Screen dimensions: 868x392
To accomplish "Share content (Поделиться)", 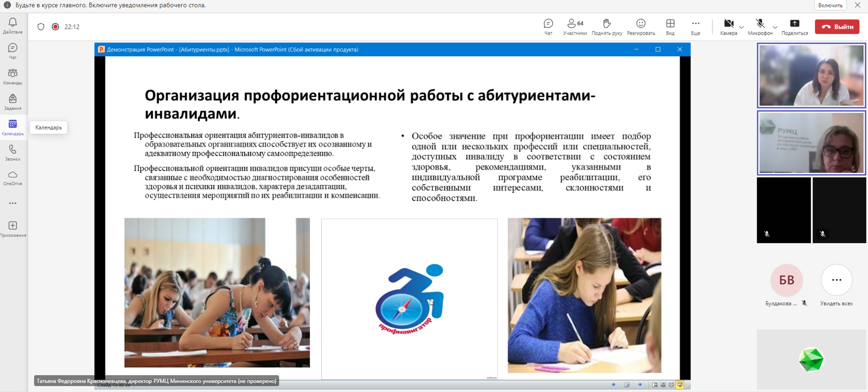I will (x=795, y=27).
